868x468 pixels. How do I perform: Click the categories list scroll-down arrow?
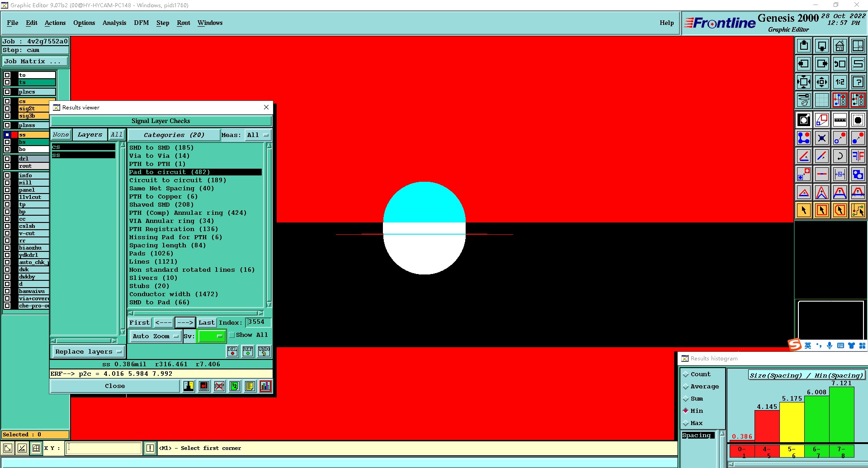pos(269,305)
